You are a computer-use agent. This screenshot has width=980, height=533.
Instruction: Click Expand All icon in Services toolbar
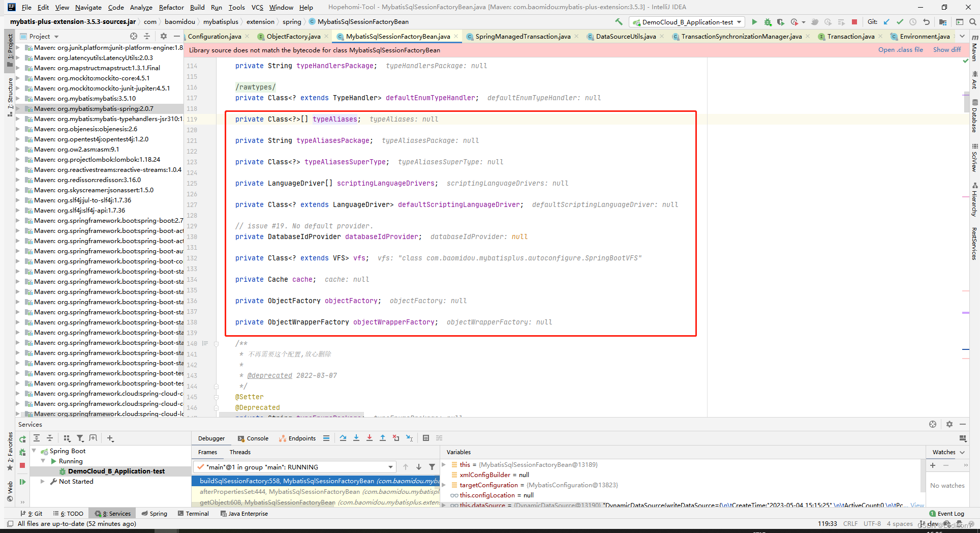tap(37, 438)
